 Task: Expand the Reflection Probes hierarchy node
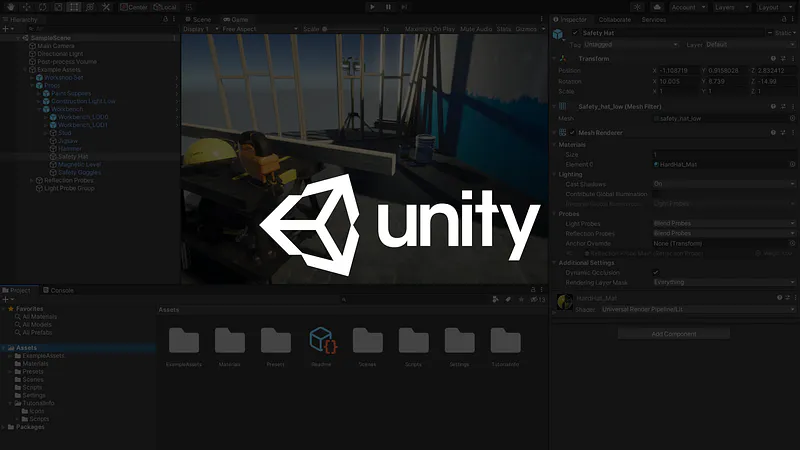(32, 180)
